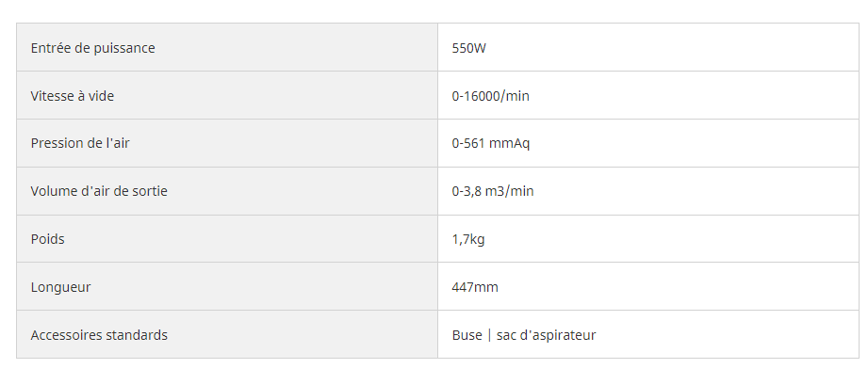
Task: Click the 'Buse | sac d'aspirateur' value
Action: pos(524,335)
